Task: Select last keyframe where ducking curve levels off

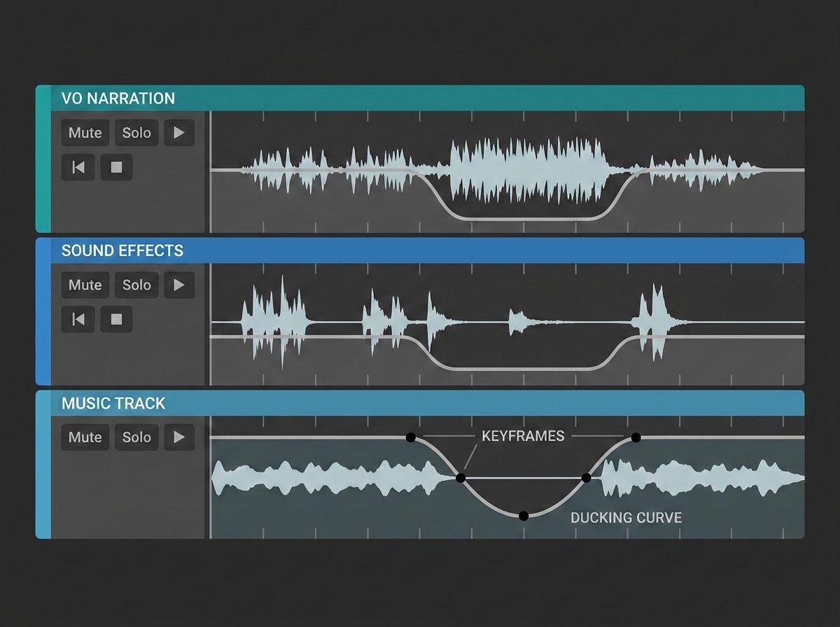Action: 636,437
